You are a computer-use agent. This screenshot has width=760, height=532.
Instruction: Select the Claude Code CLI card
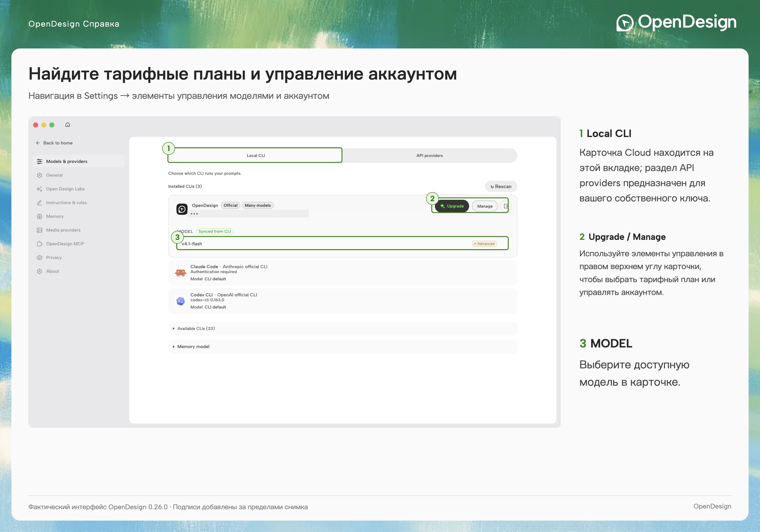click(343, 273)
